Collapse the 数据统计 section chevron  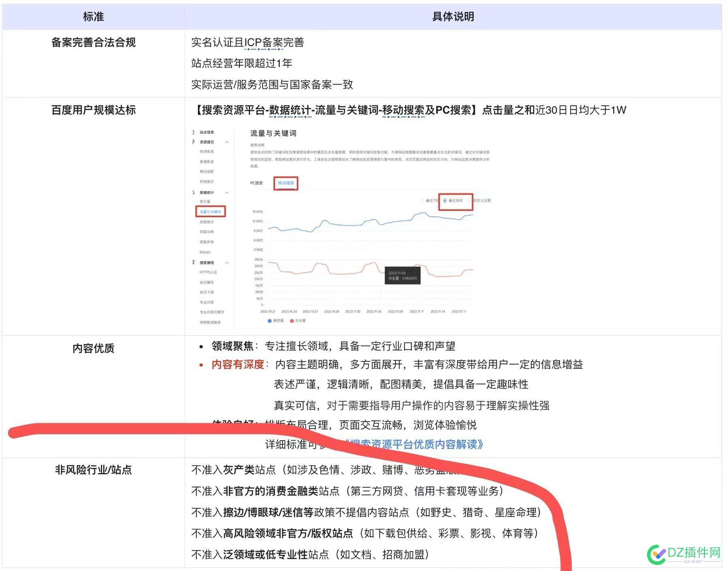click(227, 193)
